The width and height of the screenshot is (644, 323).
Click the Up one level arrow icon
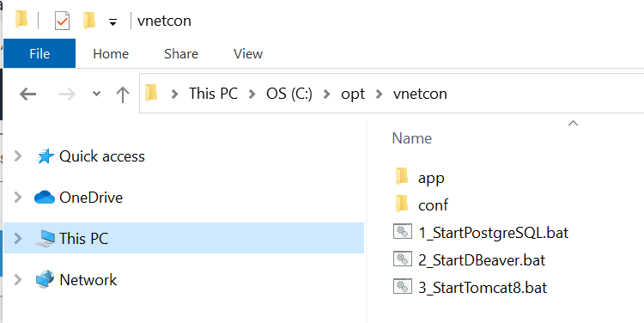click(123, 94)
